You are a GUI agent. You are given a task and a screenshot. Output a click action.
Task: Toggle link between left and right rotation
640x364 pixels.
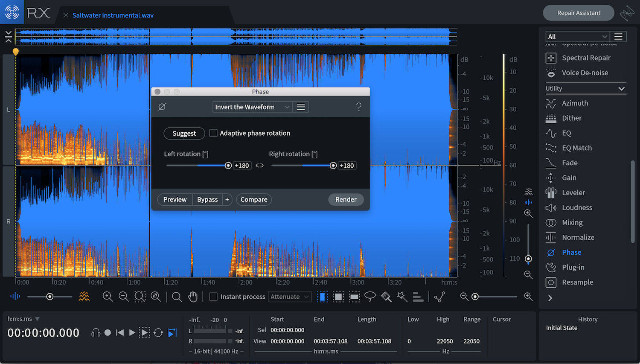click(x=260, y=166)
